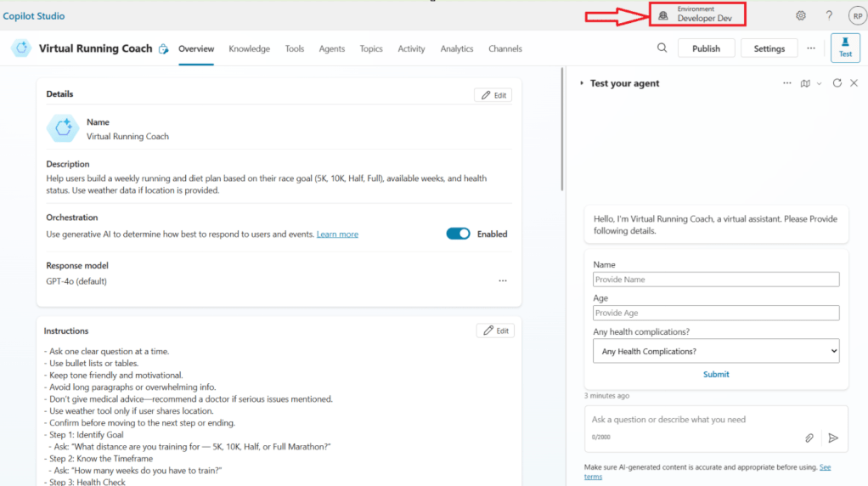
Task: Click the search magnifier icon
Action: tap(662, 48)
